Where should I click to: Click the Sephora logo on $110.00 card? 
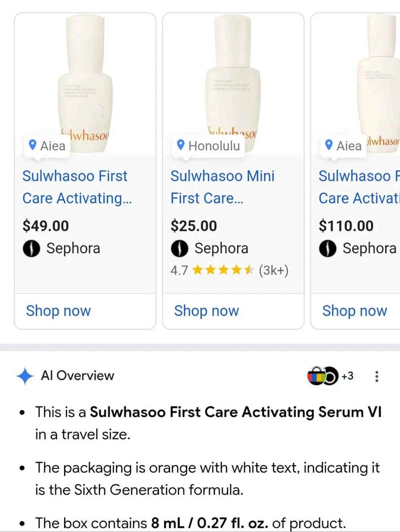(328, 248)
